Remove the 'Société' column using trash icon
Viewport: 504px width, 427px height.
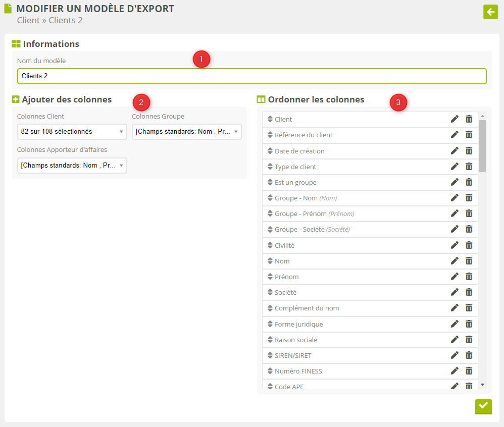469,292
